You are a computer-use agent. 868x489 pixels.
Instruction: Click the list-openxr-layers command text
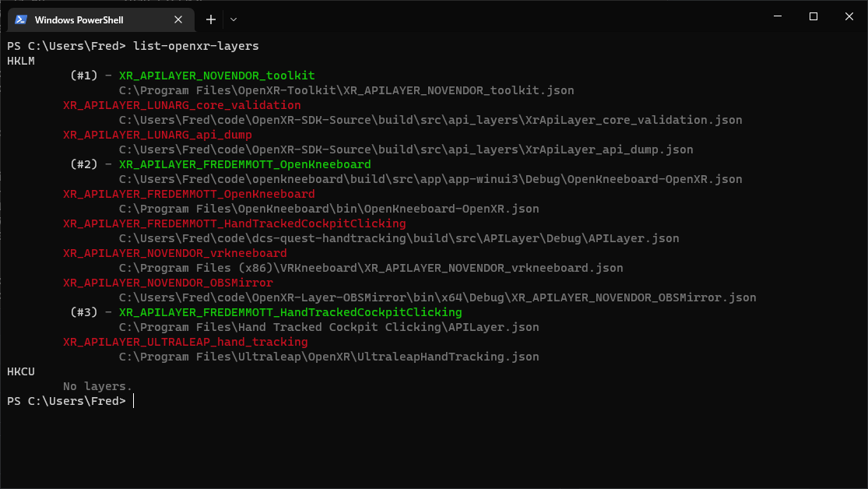196,46
